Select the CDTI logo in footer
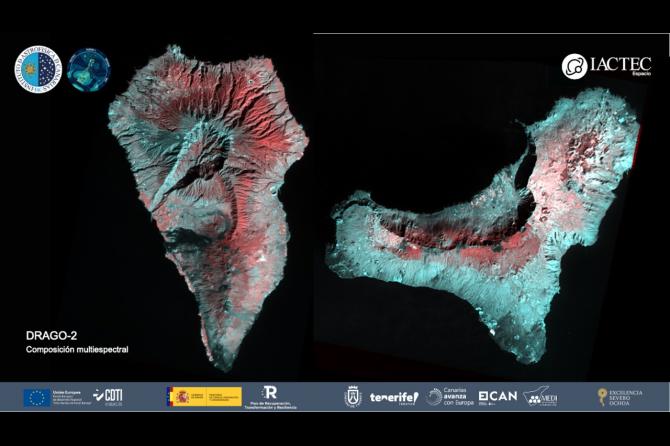Viewport: 670px width, 446px height. pyautogui.click(x=108, y=396)
